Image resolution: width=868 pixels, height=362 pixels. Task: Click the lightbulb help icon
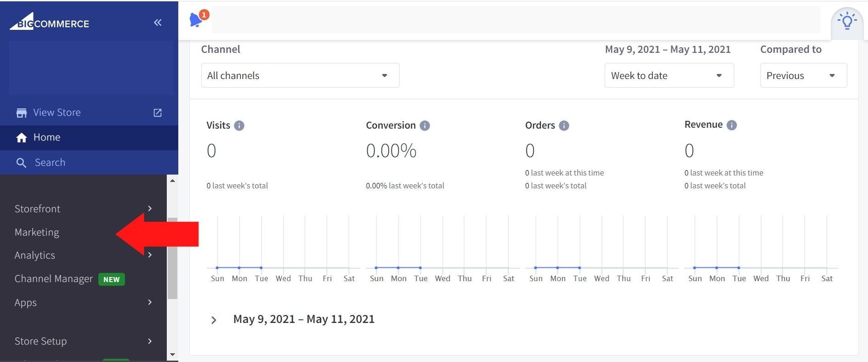click(x=846, y=21)
